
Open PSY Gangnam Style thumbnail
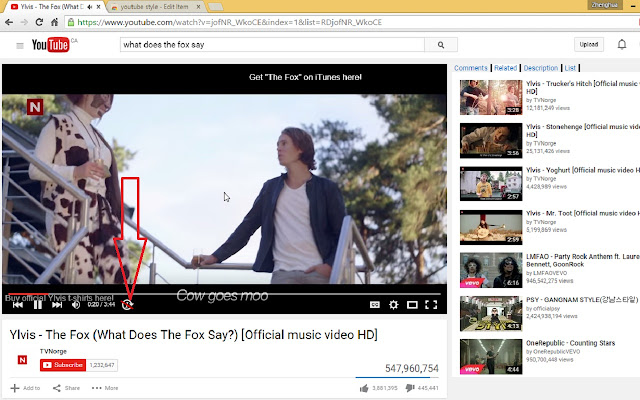click(491, 314)
